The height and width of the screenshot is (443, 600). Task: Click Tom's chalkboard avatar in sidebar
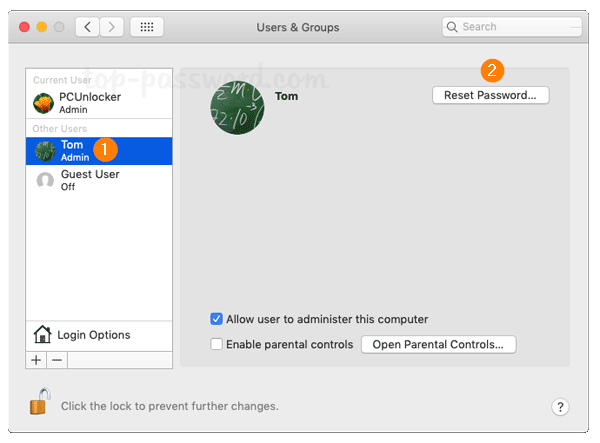pyautogui.click(x=45, y=151)
